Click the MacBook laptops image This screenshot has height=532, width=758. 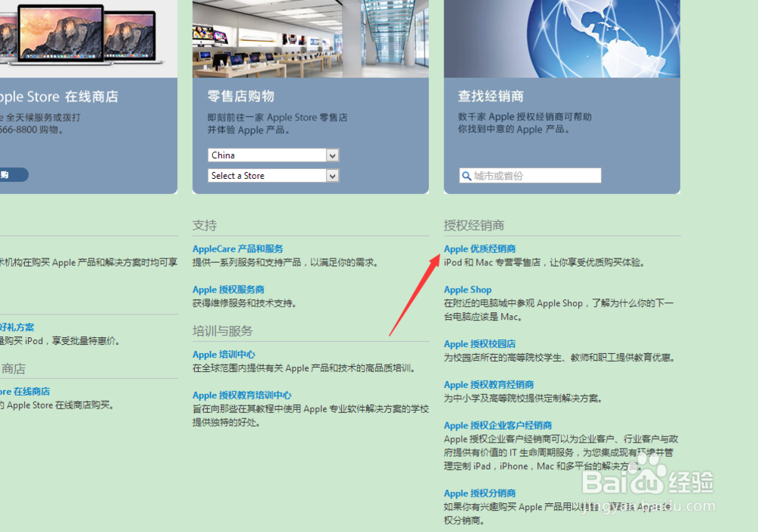tap(82, 34)
